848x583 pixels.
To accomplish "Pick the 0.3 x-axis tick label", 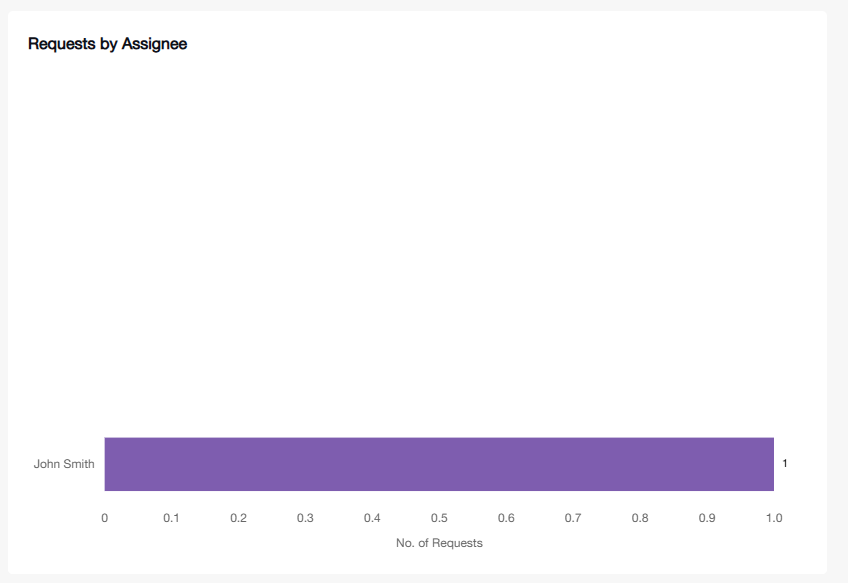I will click(305, 518).
